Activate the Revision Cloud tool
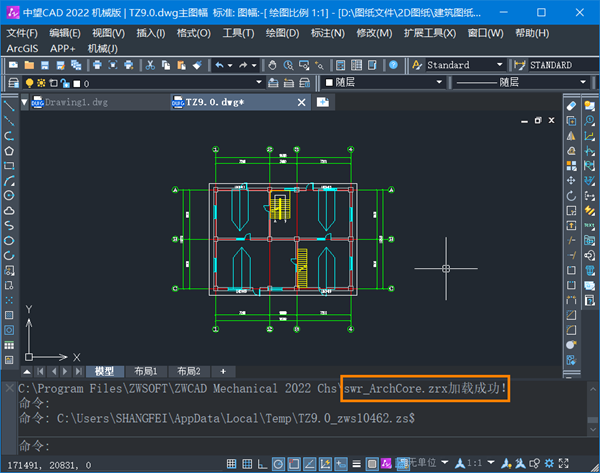 point(9,211)
